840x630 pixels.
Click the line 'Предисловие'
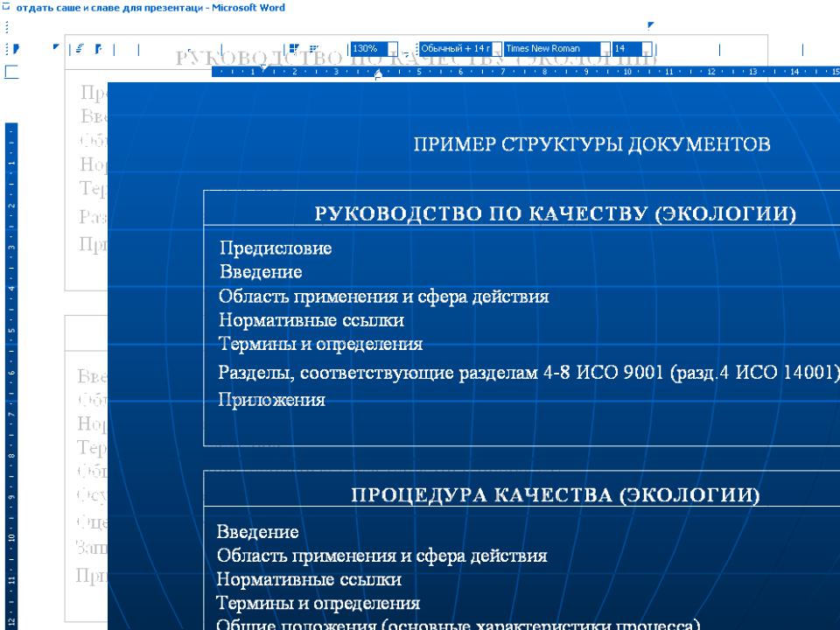click(x=276, y=248)
